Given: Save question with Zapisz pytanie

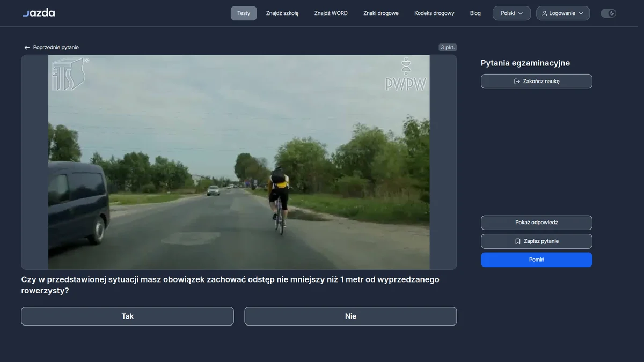Looking at the screenshot, I should (537, 241).
